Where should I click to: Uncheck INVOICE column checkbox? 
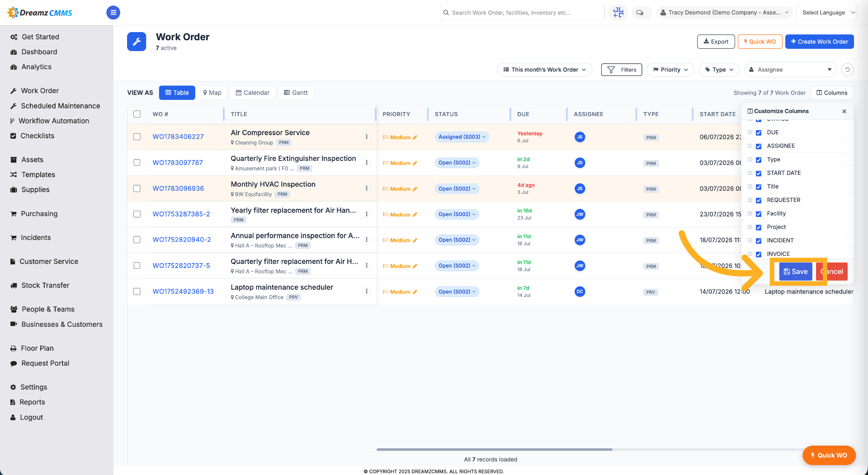(x=759, y=254)
